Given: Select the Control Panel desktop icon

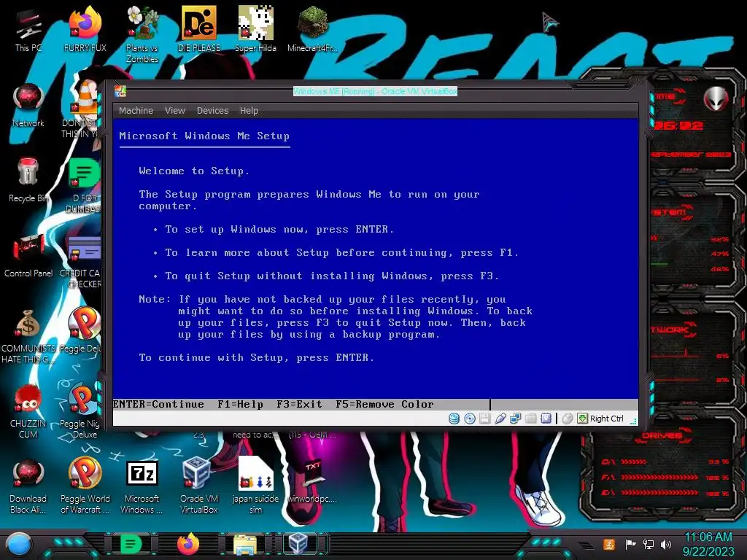Looking at the screenshot, I should coord(28,256).
